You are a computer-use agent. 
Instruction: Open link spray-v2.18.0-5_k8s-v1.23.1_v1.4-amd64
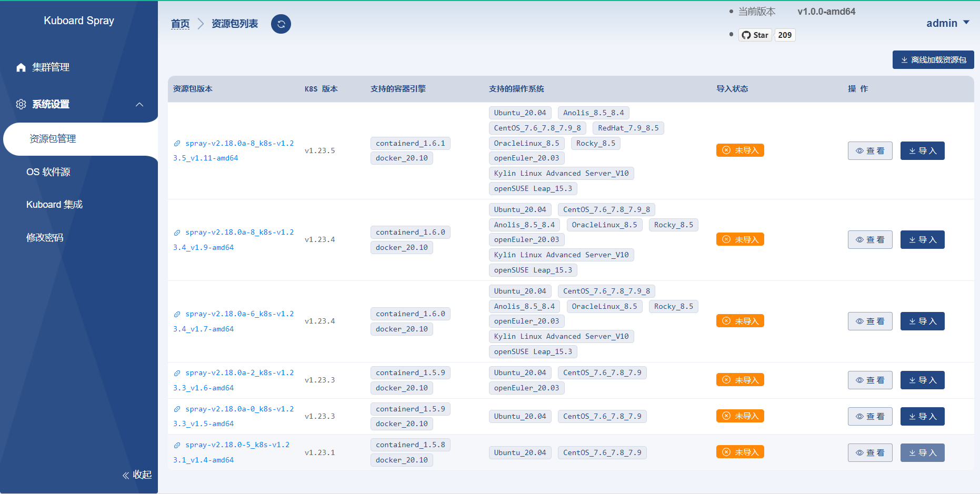click(x=232, y=452)
